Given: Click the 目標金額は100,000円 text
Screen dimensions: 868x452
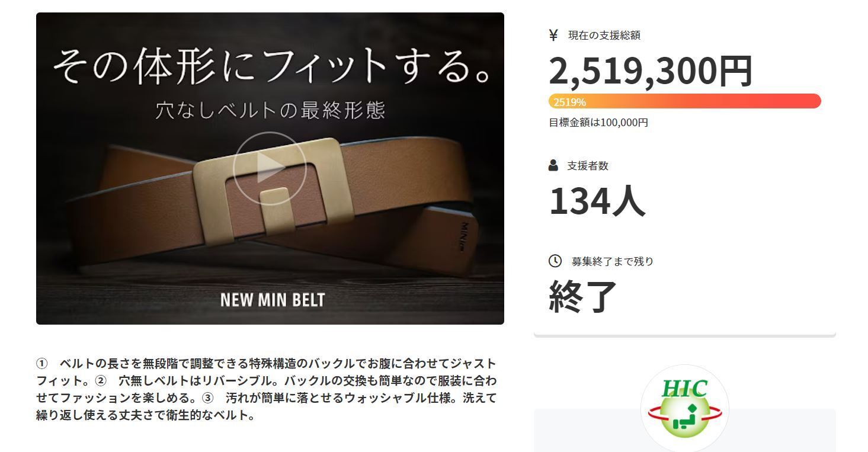Looking at the screenshot, I should pos(598,123).
